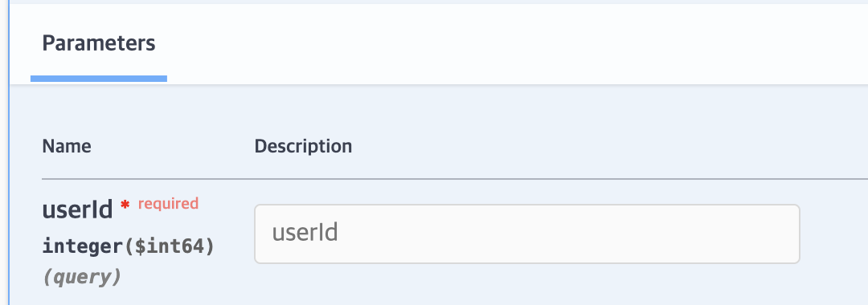
Task: Open the Parameters tab
Action: click(x=99, y=43)
